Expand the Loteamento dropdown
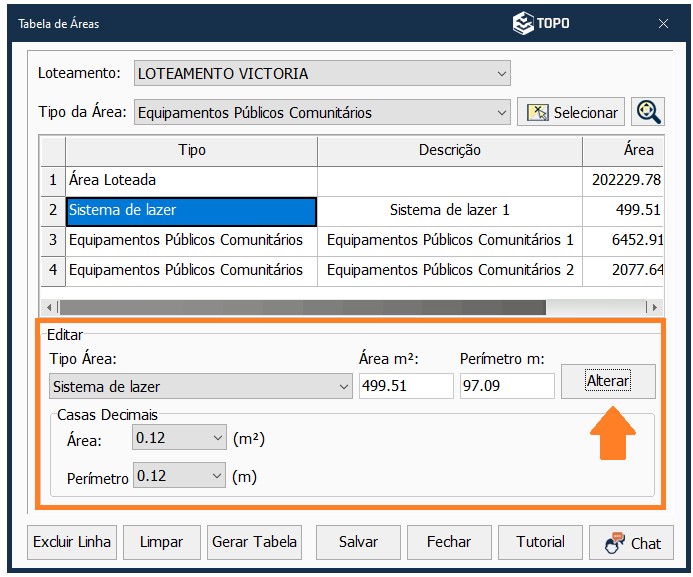Screen dimensions: 693x577 [501, 73]
